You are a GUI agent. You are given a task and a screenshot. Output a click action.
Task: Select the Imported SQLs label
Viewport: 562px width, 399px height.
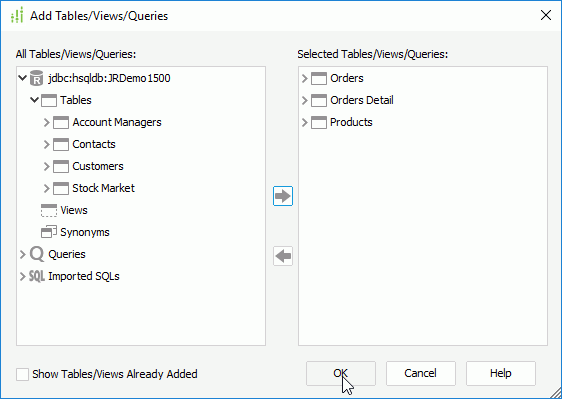click(x=84, y=276)
